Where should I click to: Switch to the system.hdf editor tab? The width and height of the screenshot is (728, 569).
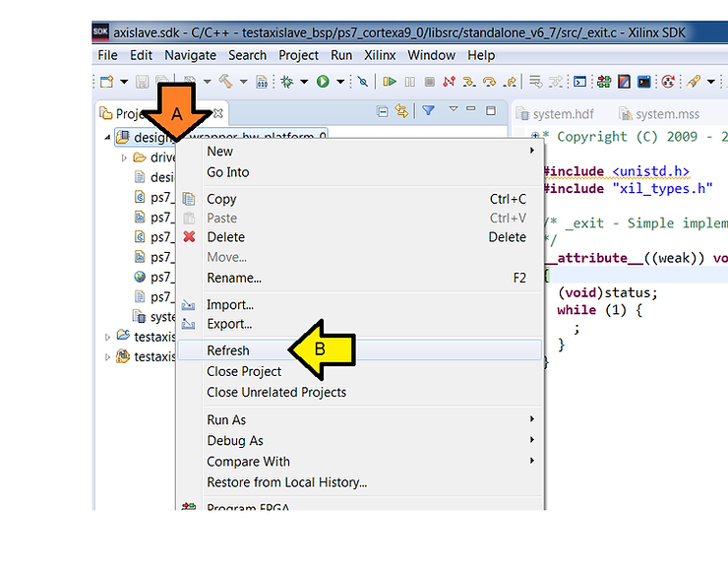(564, 114)
